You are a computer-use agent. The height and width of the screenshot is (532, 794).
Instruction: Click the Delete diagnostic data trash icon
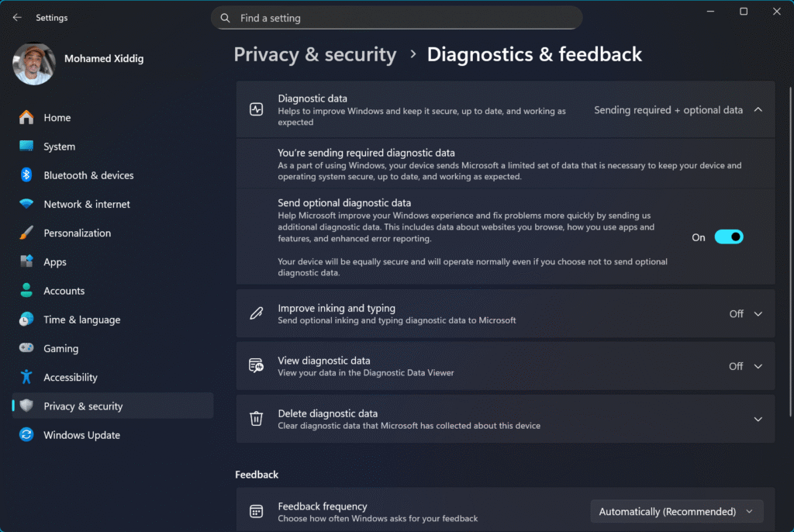(x=256, y=419)
